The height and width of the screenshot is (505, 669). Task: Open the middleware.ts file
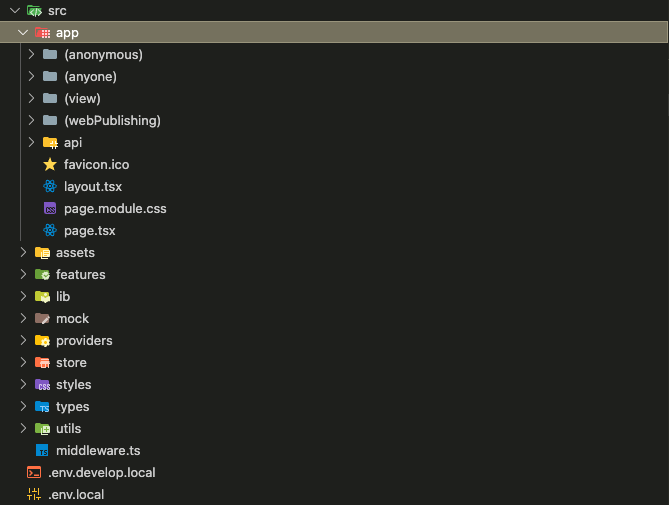click(97, 450)
